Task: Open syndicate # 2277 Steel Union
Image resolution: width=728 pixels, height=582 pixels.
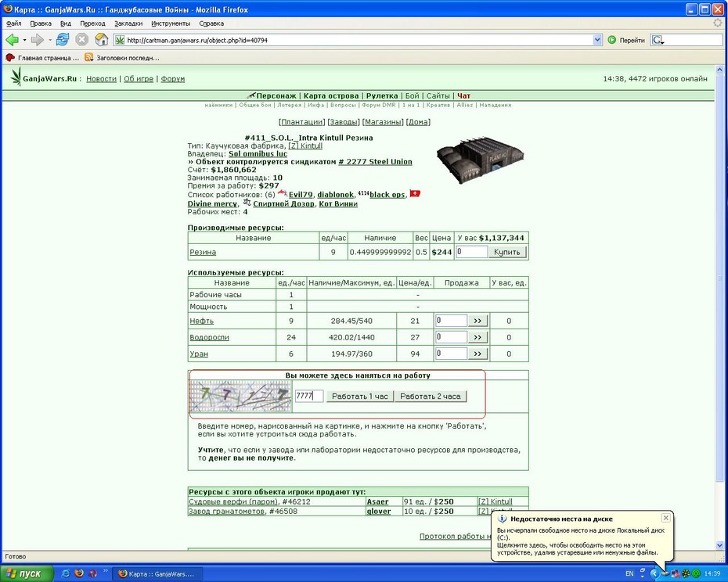Action: [x=375, y=161]
